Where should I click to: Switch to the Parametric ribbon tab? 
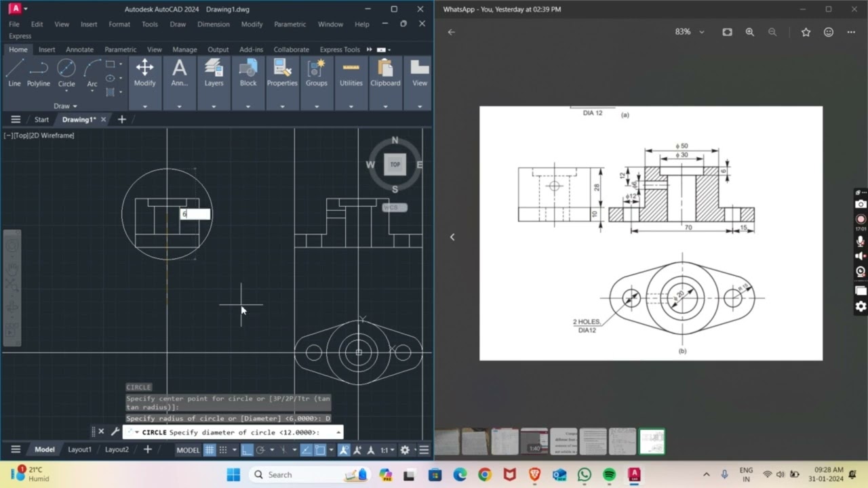[120, 49]
